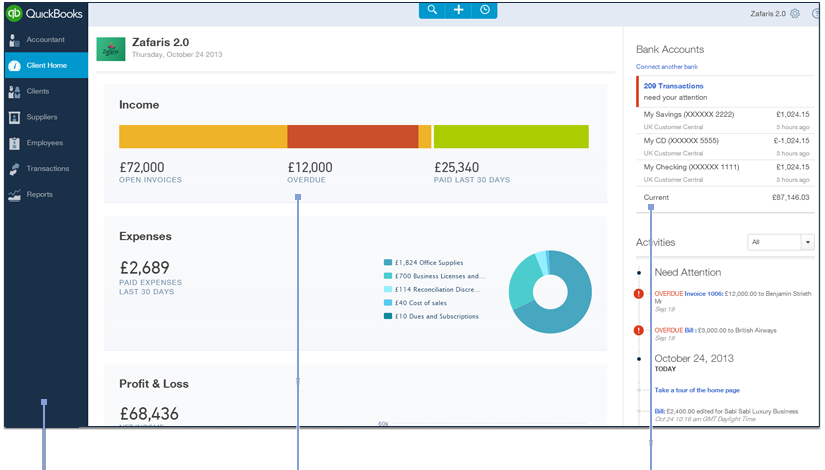Click £1,824 Office Supplies legend entry
The width and height of the screenshot is (825, 470).
coord(424,263)
